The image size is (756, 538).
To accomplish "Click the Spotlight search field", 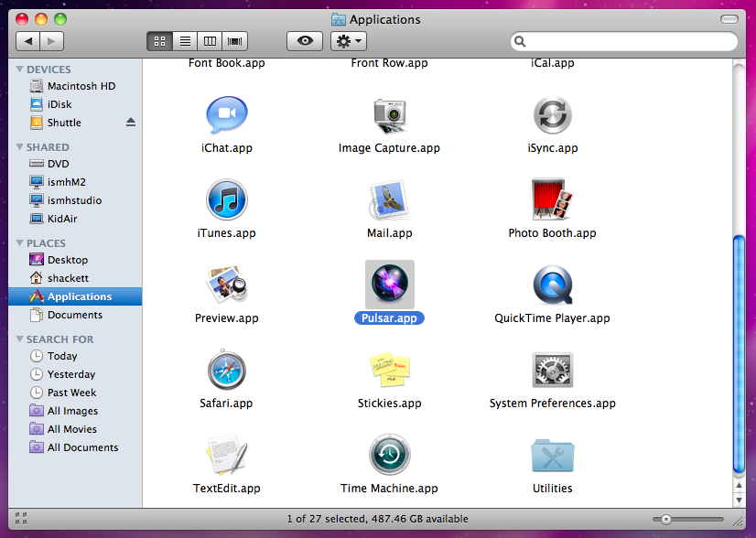I will pyautogui.click(x=624, y=41).
